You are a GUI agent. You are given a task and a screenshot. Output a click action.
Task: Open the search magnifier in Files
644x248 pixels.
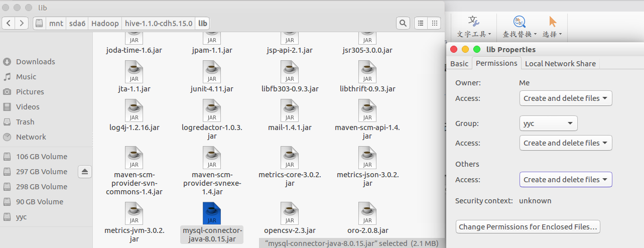point(403,23)
